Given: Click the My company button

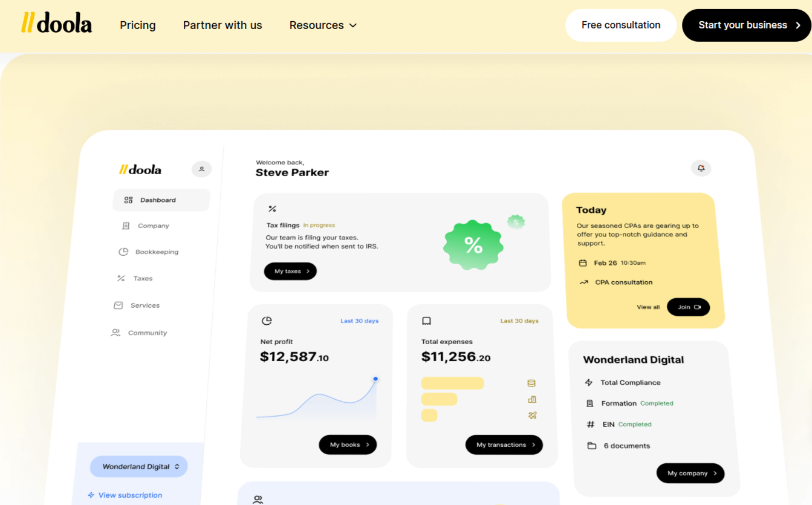Looking at the screenshot, I should pos(690,473).
